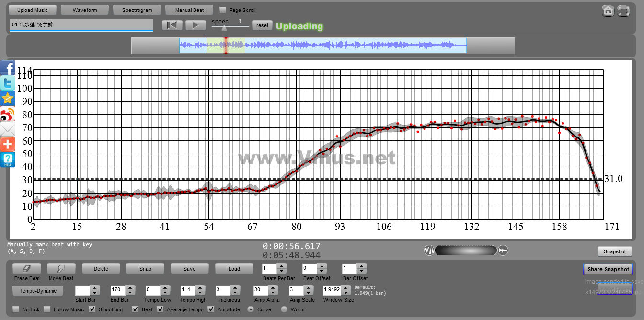Click the Facebook share icon

click(x=8, y=68)
